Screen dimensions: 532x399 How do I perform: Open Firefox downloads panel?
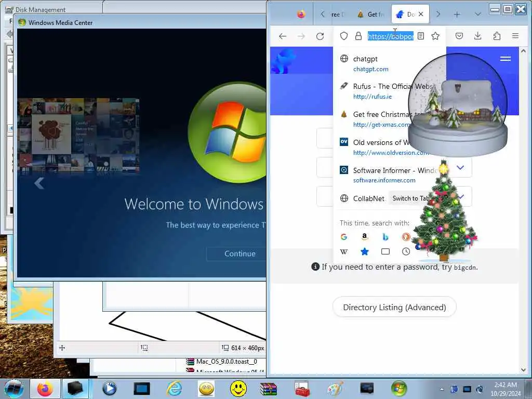[478, 36]
